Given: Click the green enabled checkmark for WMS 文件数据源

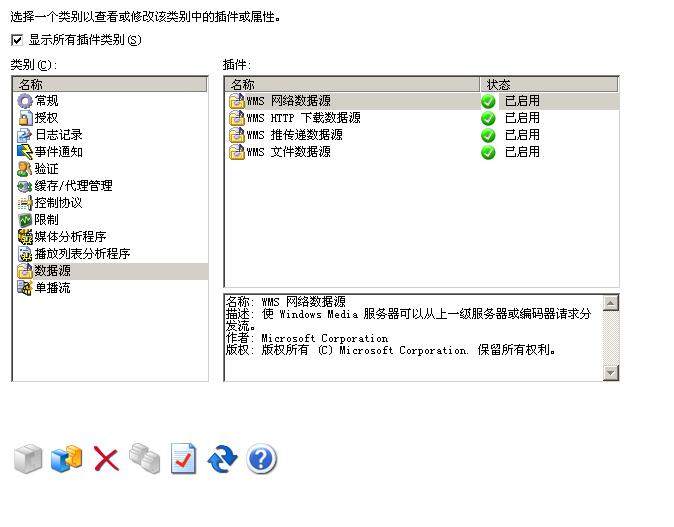Looking at the screenshot, I should click(x=488, y=152).
